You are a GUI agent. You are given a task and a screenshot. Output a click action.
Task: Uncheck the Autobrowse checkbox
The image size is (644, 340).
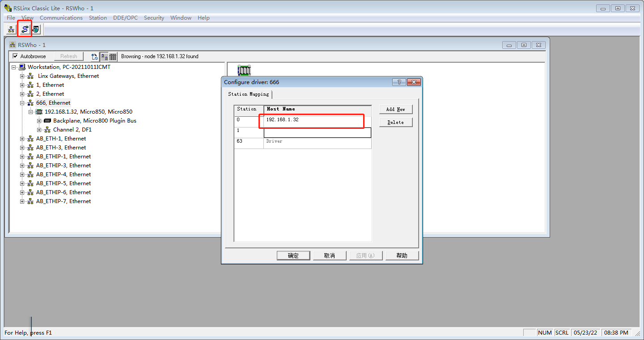click(15, 56)
